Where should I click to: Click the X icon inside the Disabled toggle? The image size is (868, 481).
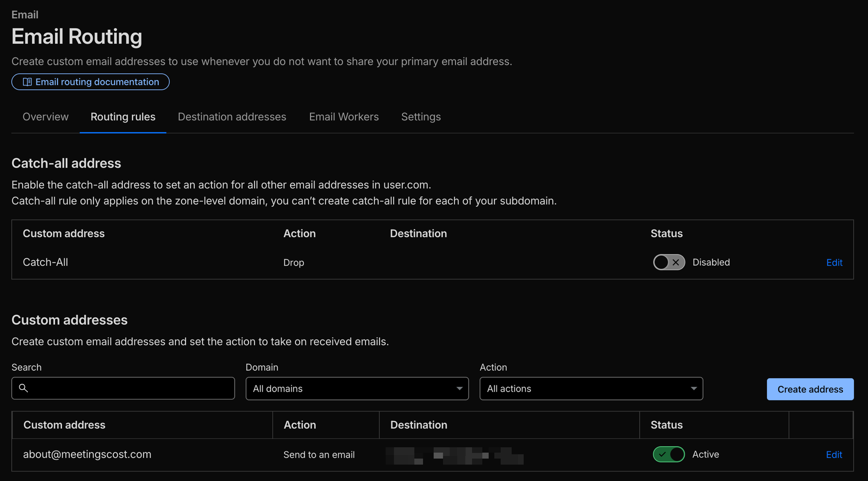(x=676, y=262)
